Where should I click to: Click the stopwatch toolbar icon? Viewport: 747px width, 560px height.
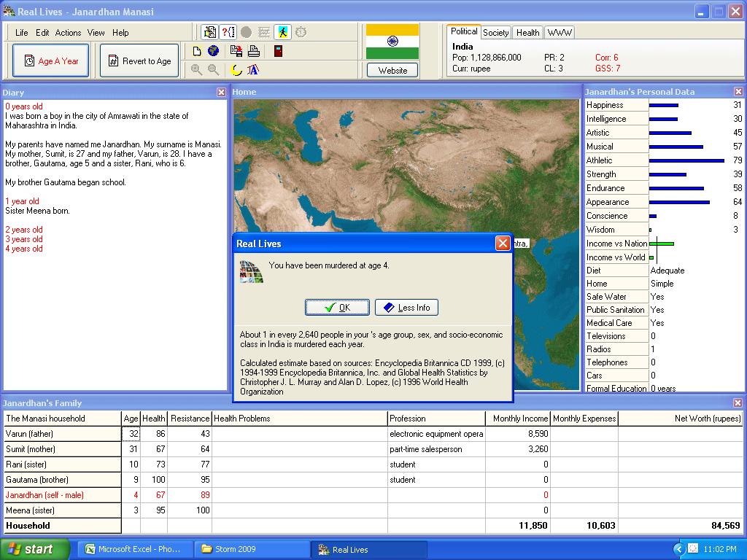(x=301, y=32)
